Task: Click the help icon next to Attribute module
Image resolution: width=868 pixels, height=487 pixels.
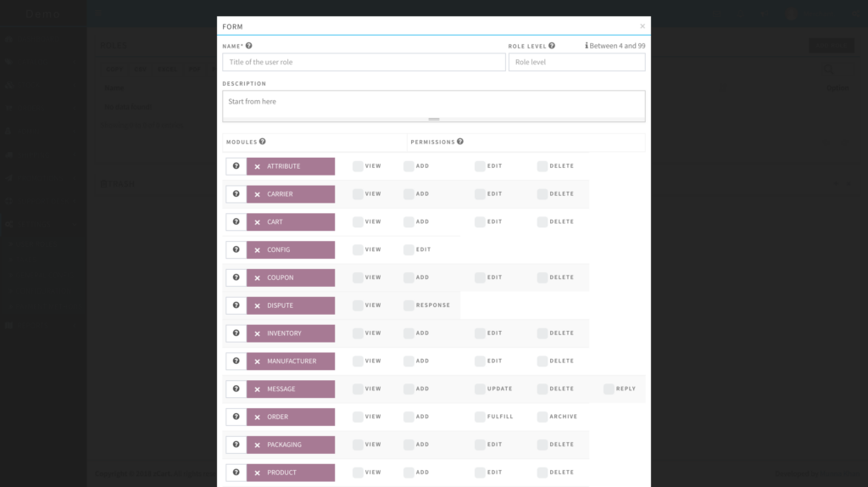Action: pyautogui.click(x=236, y=166)
